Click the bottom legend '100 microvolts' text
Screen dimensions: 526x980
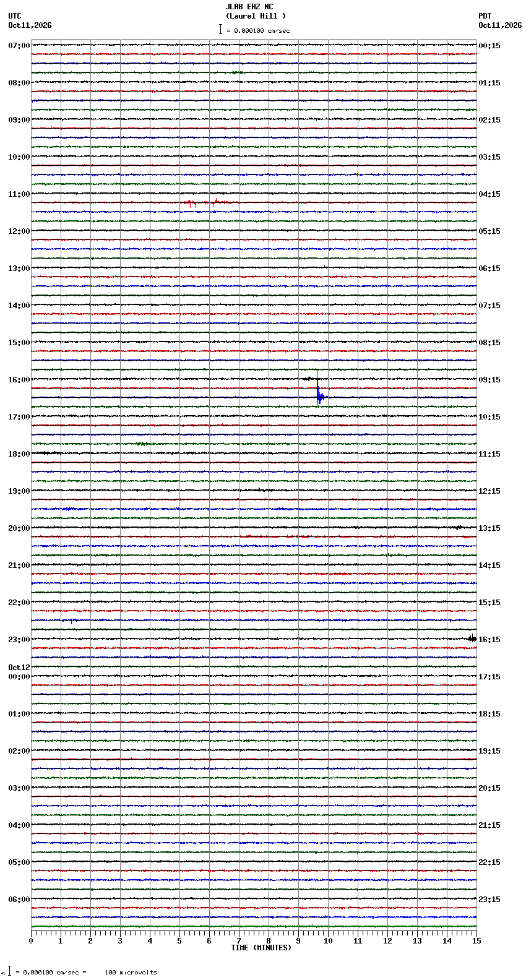(131, 973)
